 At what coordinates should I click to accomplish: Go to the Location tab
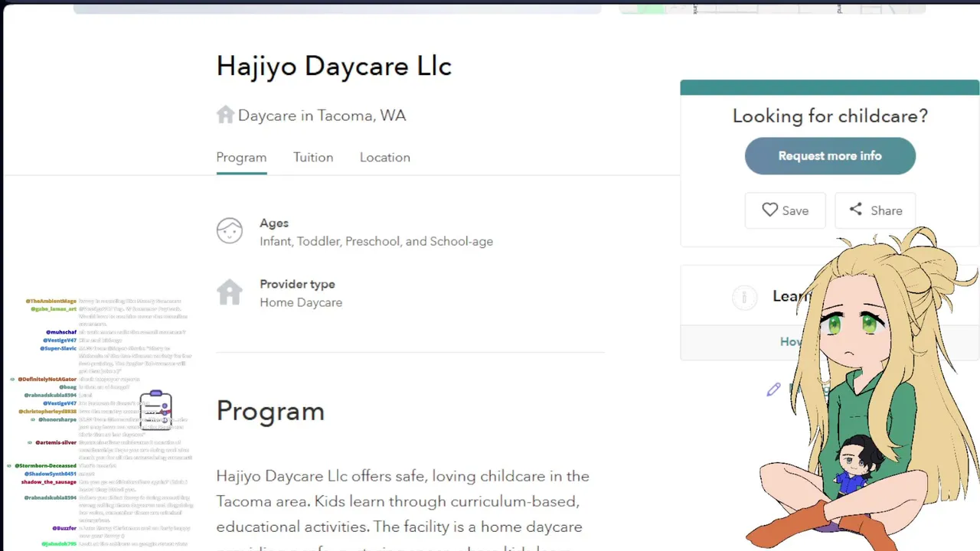pos(385,157)
